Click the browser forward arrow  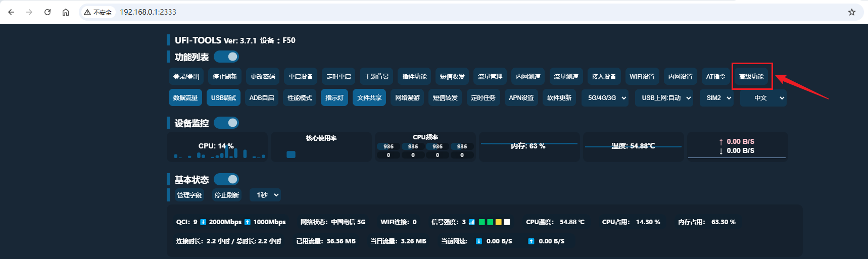tap(29, 12)
